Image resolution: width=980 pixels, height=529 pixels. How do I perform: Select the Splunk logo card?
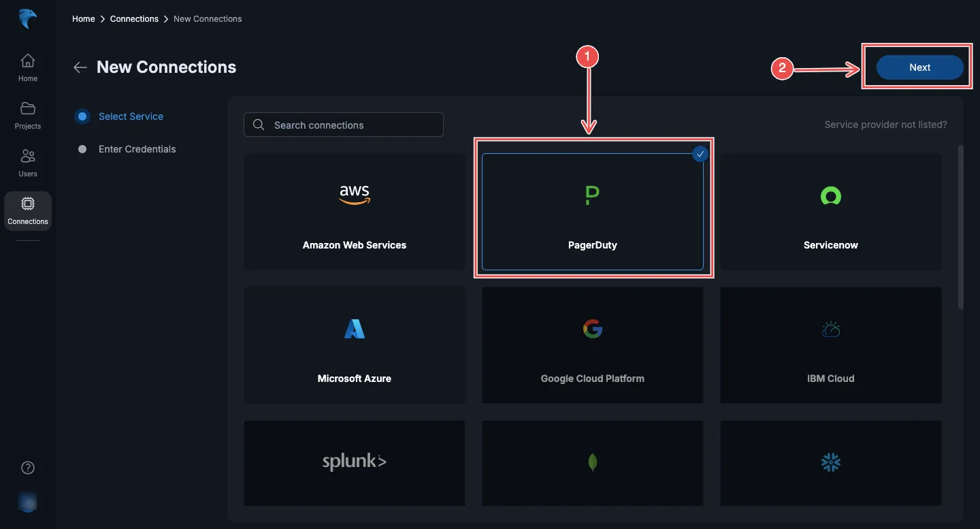[x=355, y=463]
